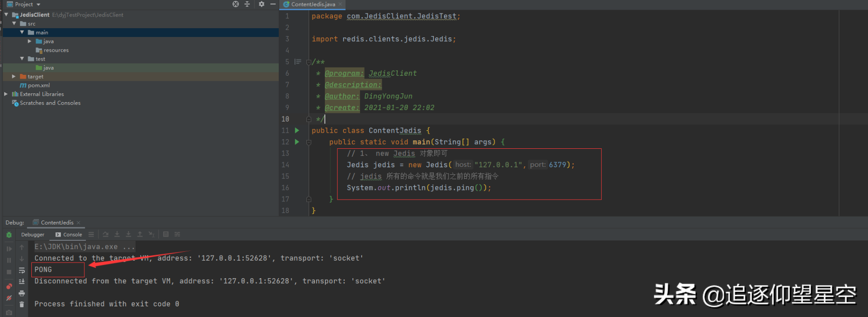868x317 pixels.
Task: Click the camera thread dump icon
Action: click(x=9, y=313)
